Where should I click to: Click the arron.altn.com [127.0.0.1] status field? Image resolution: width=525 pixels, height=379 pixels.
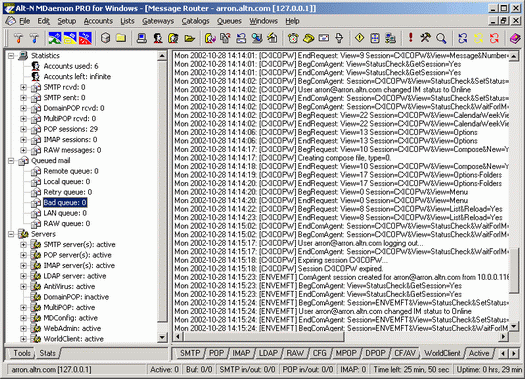tap(76, 370)
